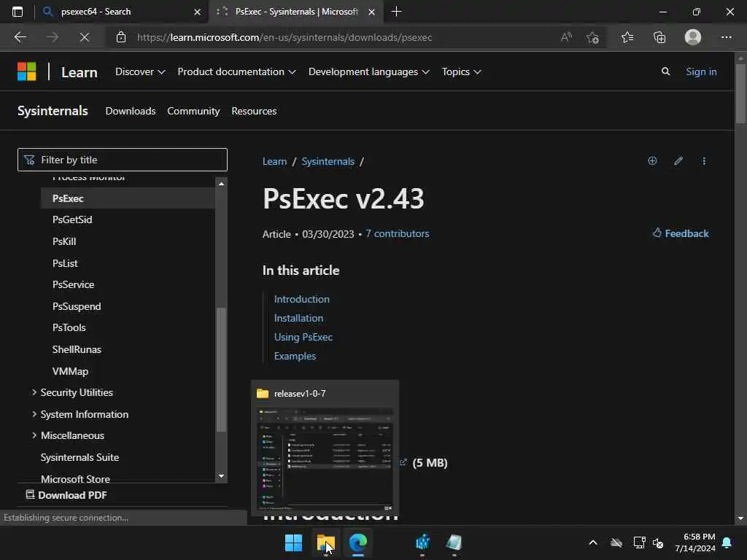The height and width of the screenshot is (560, 747).
Task: Click the Feedback button
Action: [x=681, y=233]
